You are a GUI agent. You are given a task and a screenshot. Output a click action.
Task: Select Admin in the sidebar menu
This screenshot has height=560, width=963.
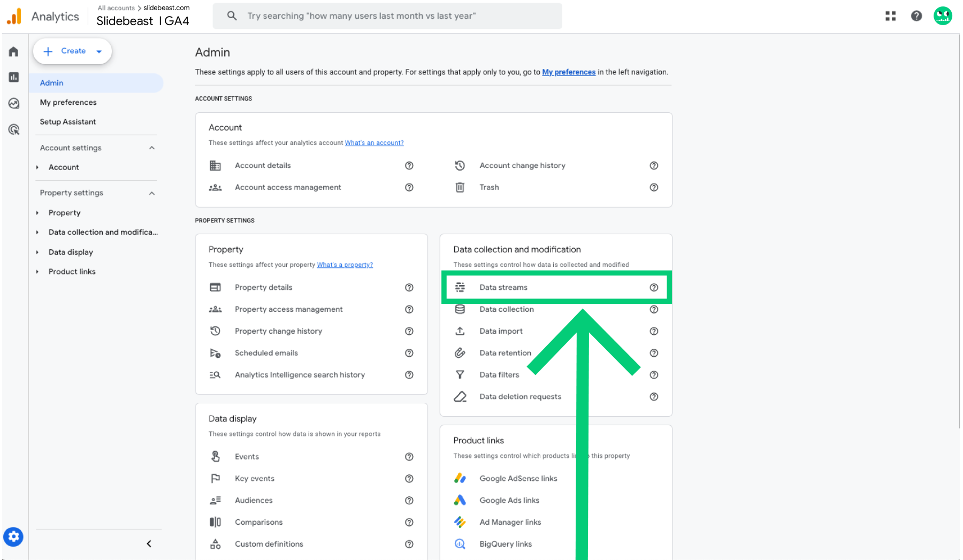pos(96,83)
